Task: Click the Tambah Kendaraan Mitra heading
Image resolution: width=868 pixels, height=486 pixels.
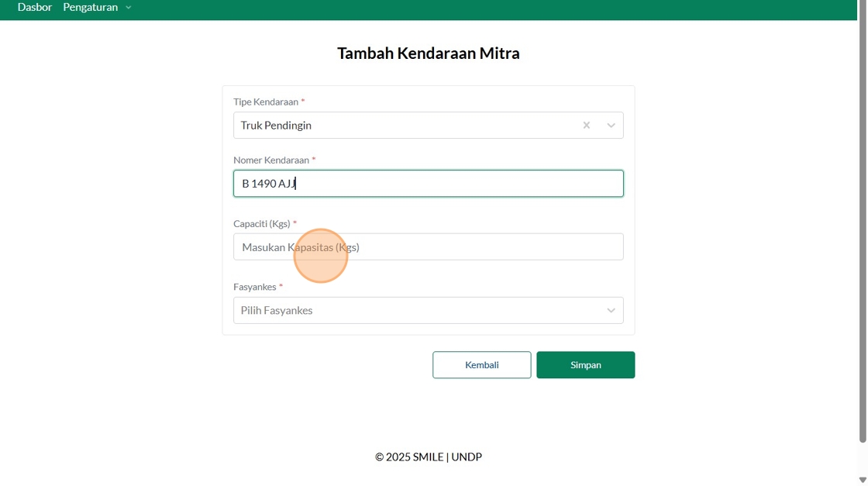Action: [428, 53]
